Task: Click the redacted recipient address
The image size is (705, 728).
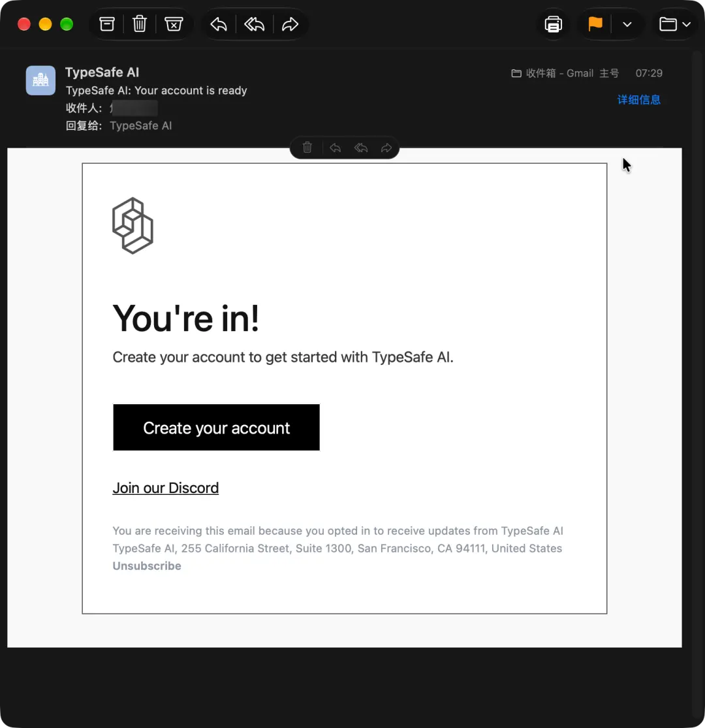Action: 134,108
